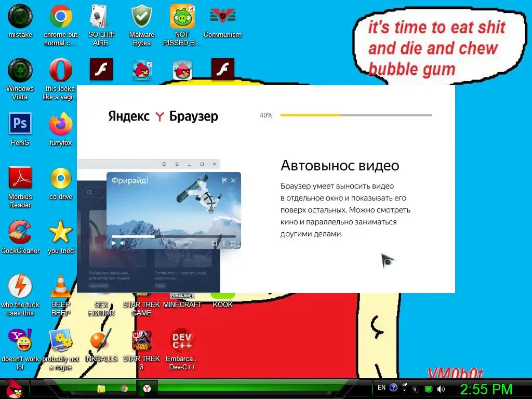Click bookmark icon on Фрирайд! video
The image size is (532, 399).
click(215, 244)
